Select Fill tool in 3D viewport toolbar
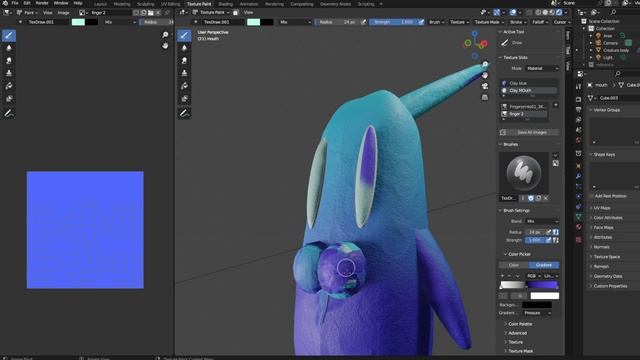Viewport: 640px width, 360px height. 184,86
